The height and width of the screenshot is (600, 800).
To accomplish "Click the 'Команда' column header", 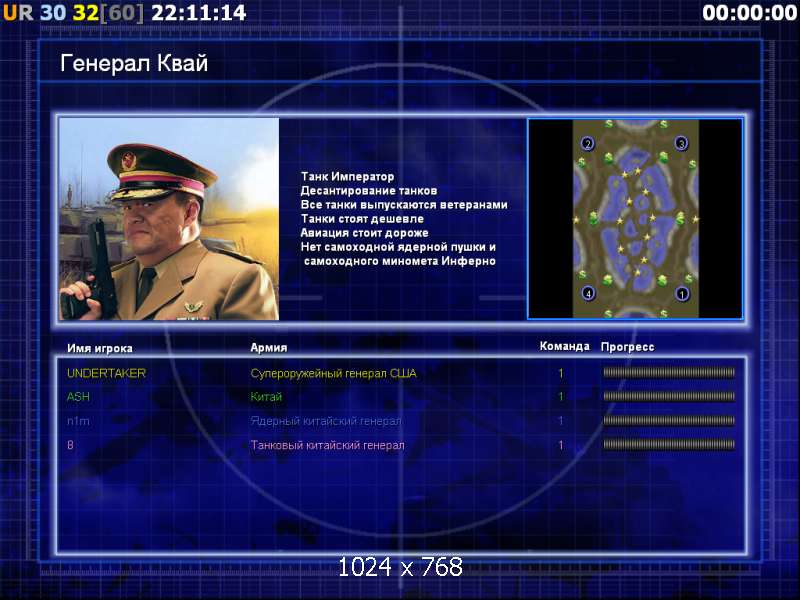I will (x=564, y=346).
